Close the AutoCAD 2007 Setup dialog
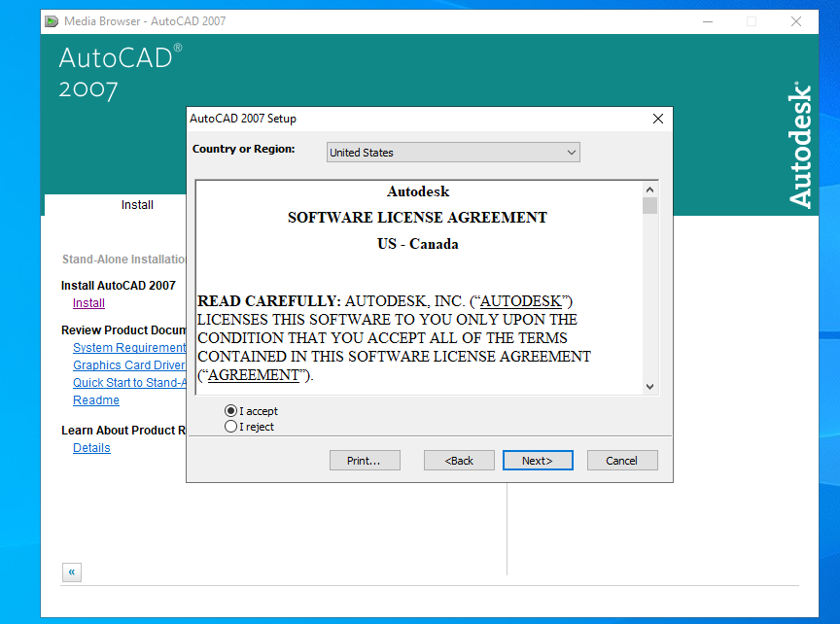 click(x=658, y=119)
